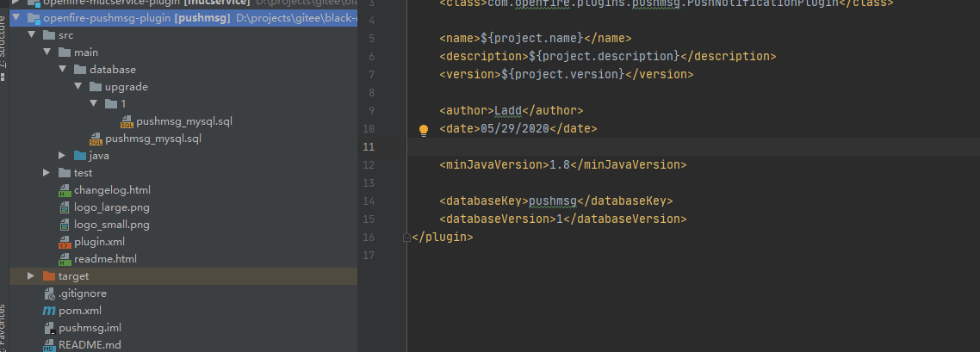Click line number 14 in gutter
Image resolution: width=980 pixels, height=352 pixels.
(x=368, y=201)
